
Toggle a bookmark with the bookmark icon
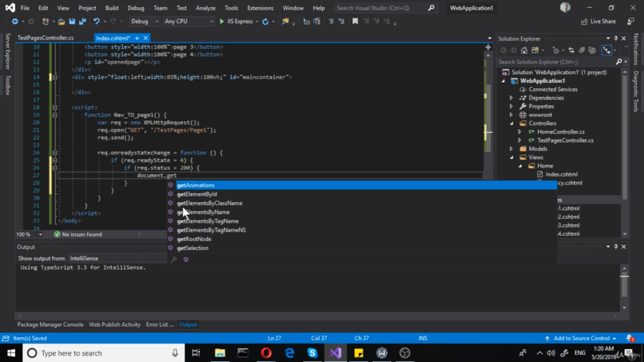pyautogui.click(x=355, y=21)
